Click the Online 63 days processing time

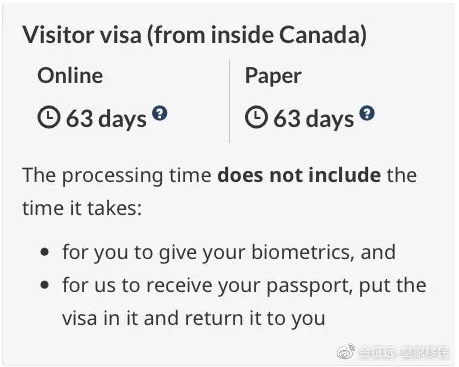[x=106, y=119]
